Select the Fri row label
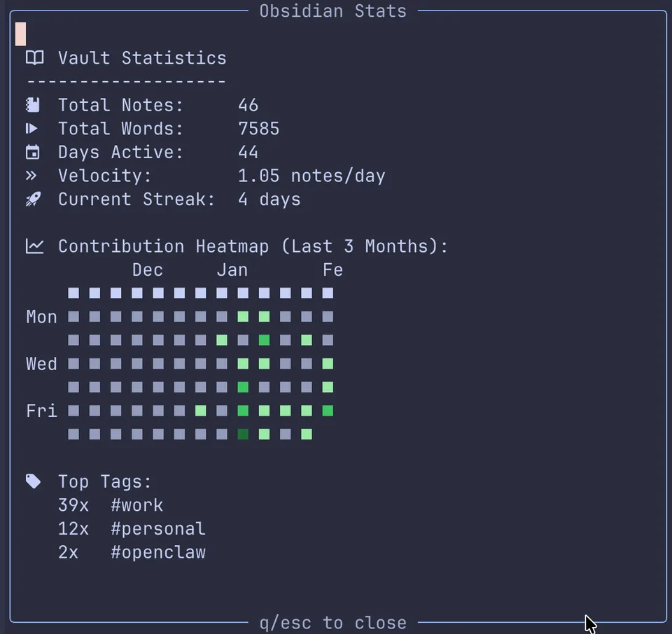 coord(41,411)
